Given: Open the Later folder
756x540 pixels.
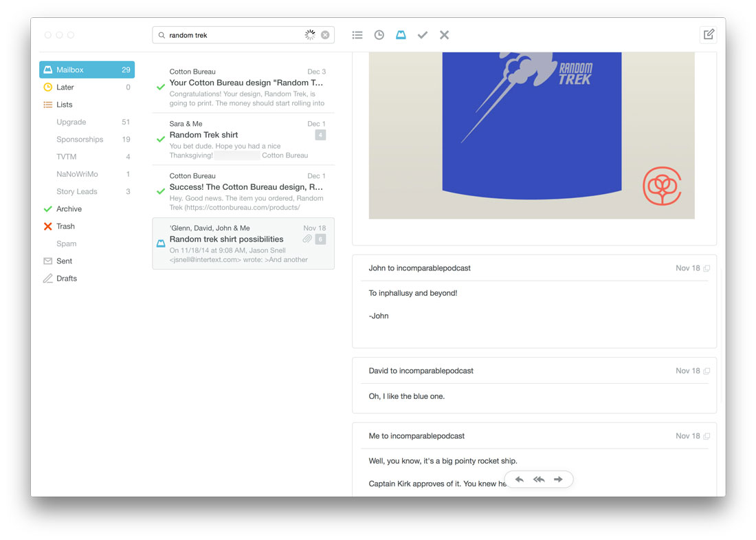Looking at the screenshot, I should tap(87, 87).
